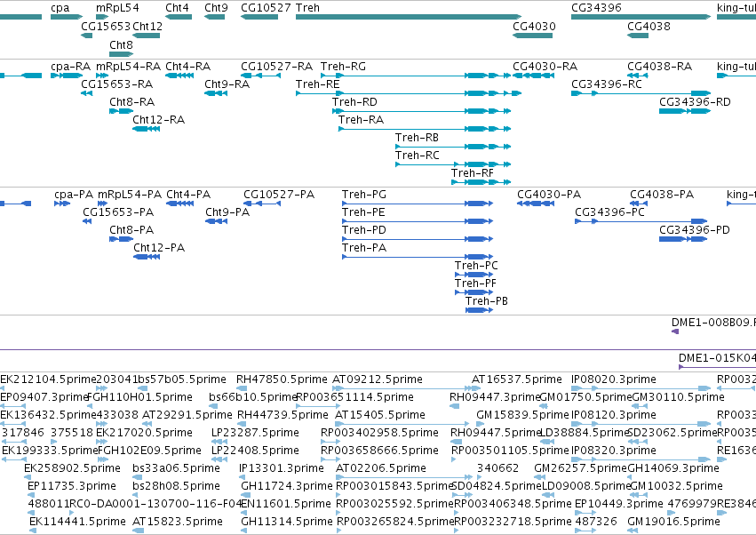Click transcript Cht4-RA

click(x=179, y=76)
